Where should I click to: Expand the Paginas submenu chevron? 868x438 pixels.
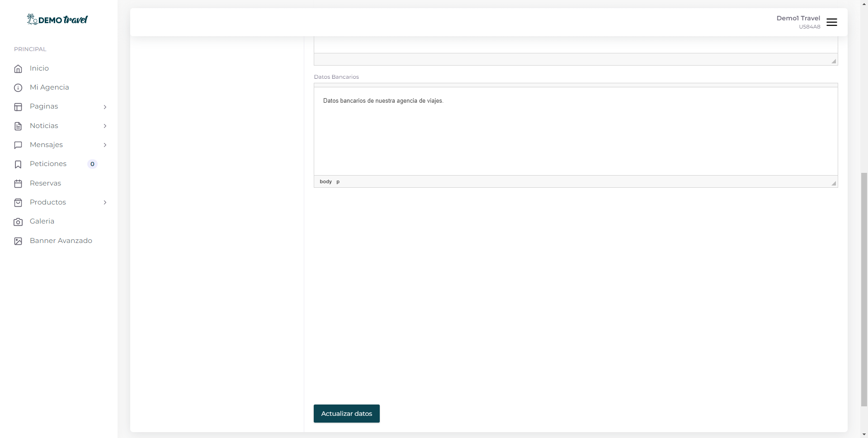click(105, 107)
